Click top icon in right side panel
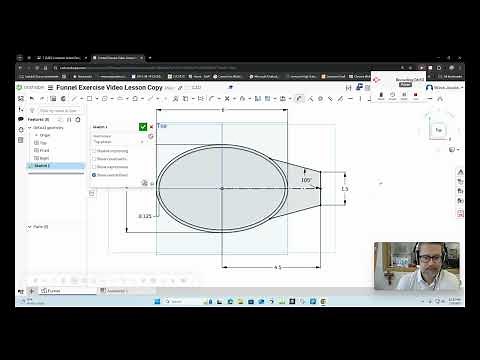This screenshot has height=360, width=480. click(460, 172)
